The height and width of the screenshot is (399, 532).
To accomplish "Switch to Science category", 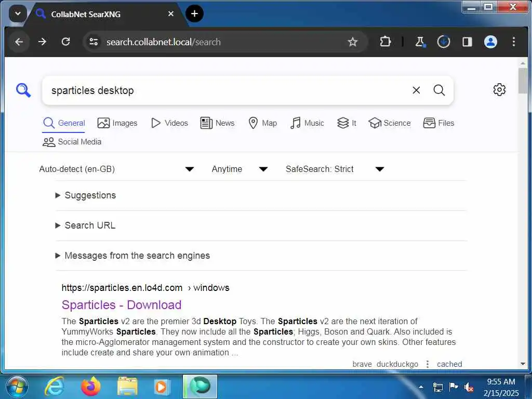I will tap(390, 123).
